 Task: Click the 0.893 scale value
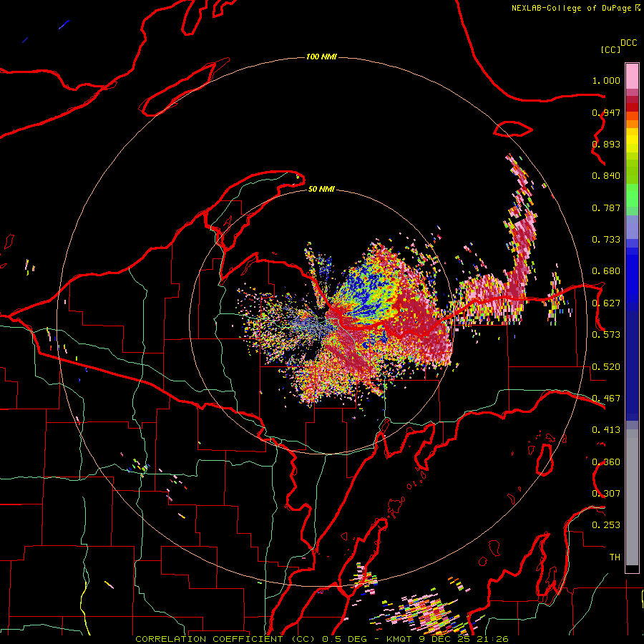606,144
